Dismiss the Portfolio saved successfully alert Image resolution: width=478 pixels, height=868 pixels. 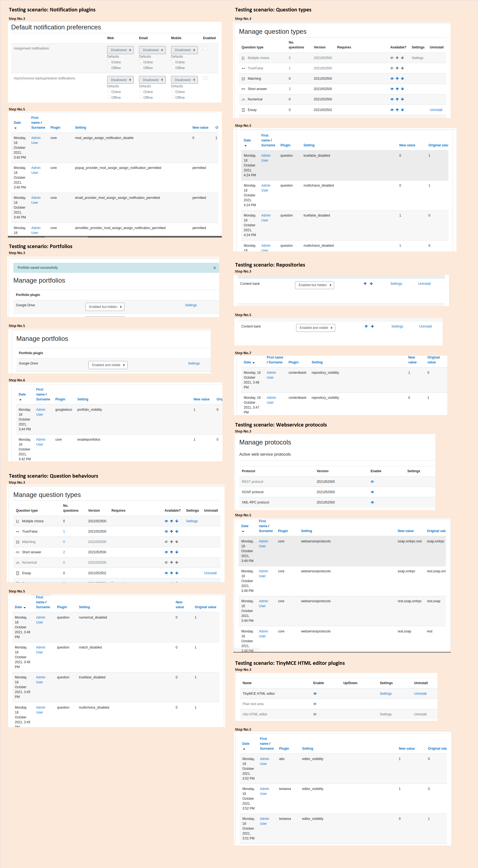click(x=215, y=268)
